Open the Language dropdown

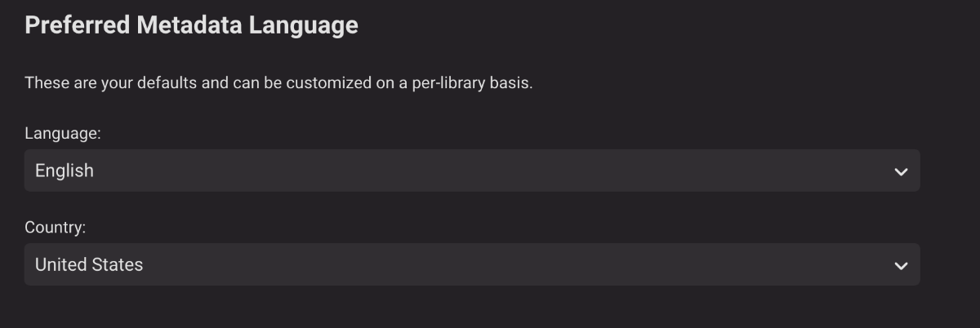click(471, 171)
